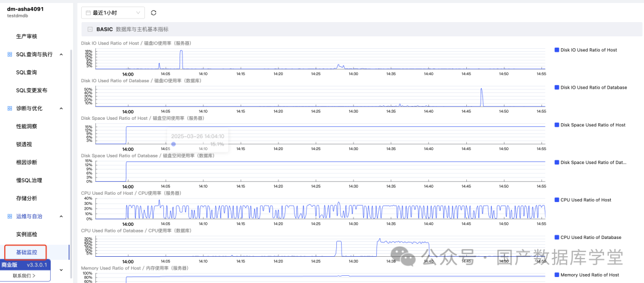Collapse the SQL查询与执行 menu chevron
Screen dimensions: 644x283
tap(61, 54)
